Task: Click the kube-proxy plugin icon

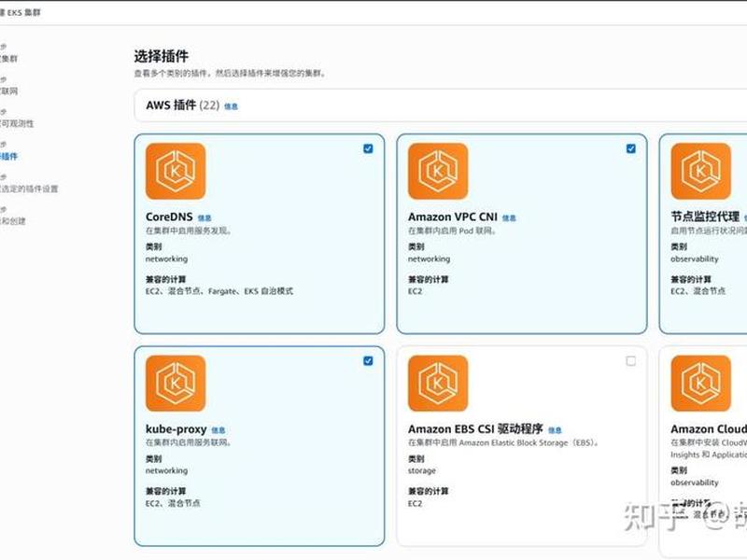Action: 176,383
